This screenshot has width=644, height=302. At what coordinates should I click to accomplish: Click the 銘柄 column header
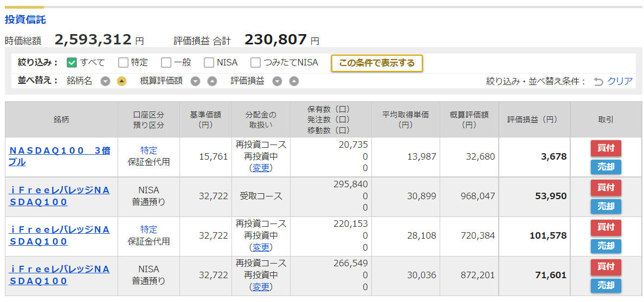tap(61, 120)
